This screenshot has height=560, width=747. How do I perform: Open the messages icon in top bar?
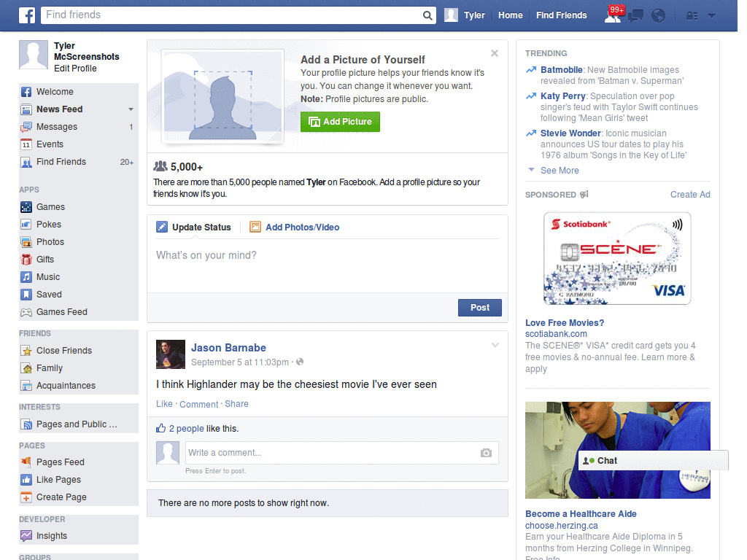tap(635, 16)
